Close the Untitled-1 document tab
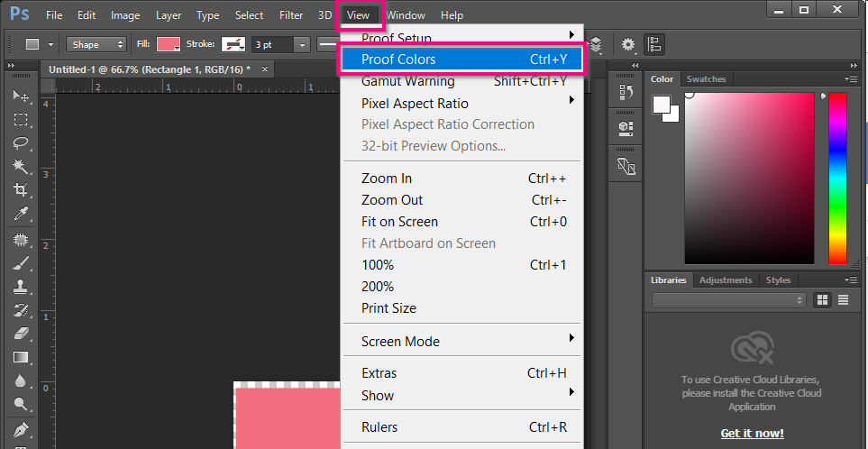This screenshot has height=449, width=868. point(265,69)
